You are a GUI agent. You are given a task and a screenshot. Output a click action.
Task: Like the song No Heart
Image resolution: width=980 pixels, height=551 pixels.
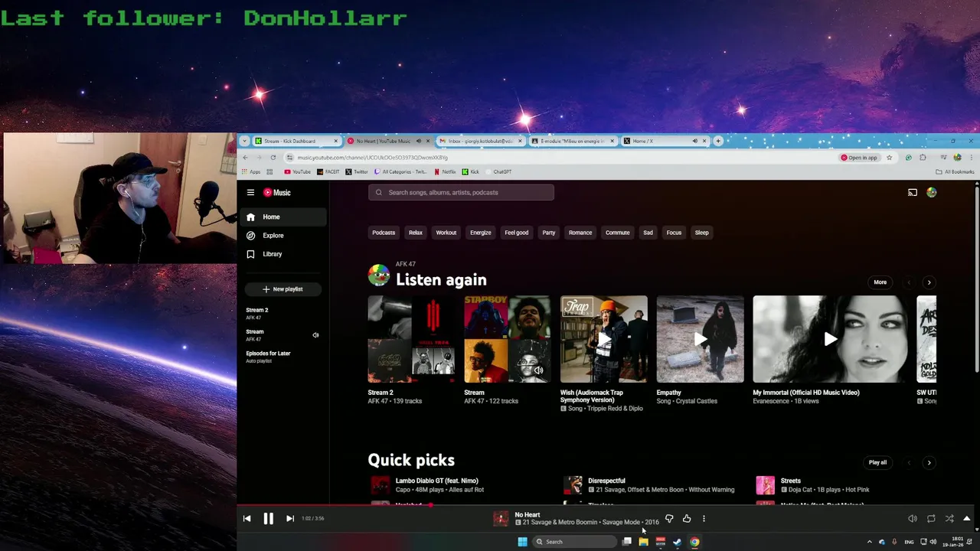coord(687,519)
